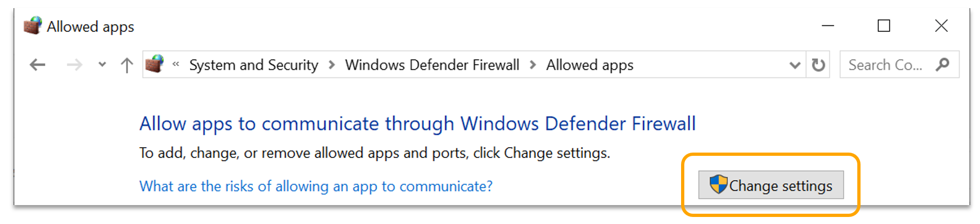Expand the chevron after Windows Defender Firewall
Image resolution: width=980 pixels, height=224 pixels.
coord(533,65)
